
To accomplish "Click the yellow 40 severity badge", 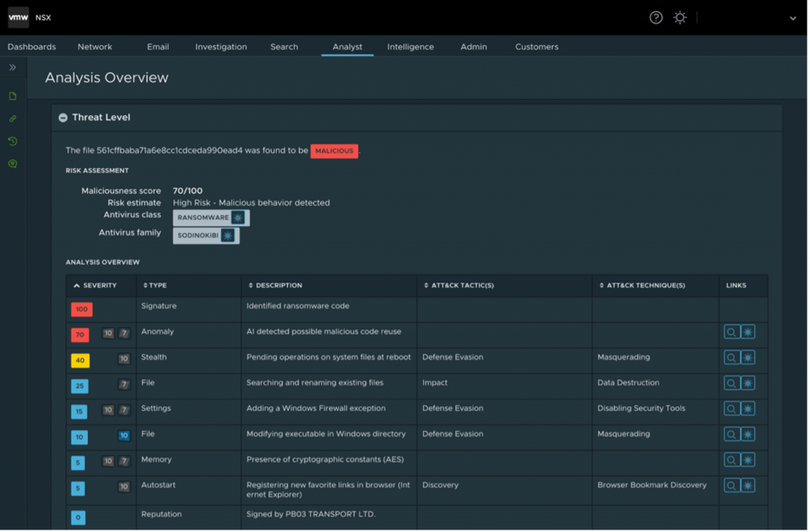I will coord(80,360).
